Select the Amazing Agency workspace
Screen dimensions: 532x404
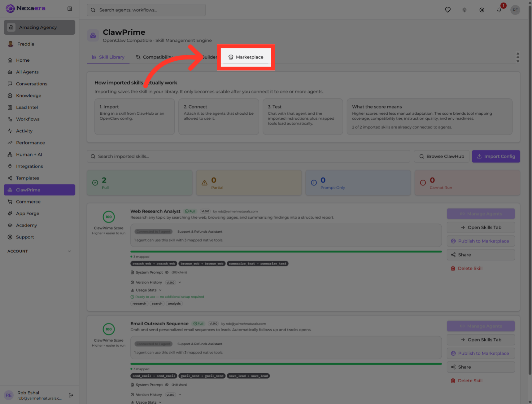pos(39,27)
